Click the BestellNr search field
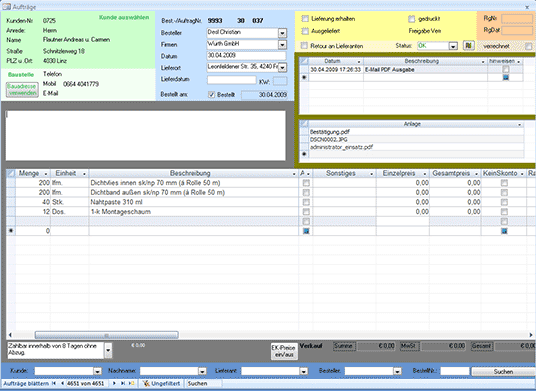The height and width of the screenshot is (391, 536). pos(455,371)
